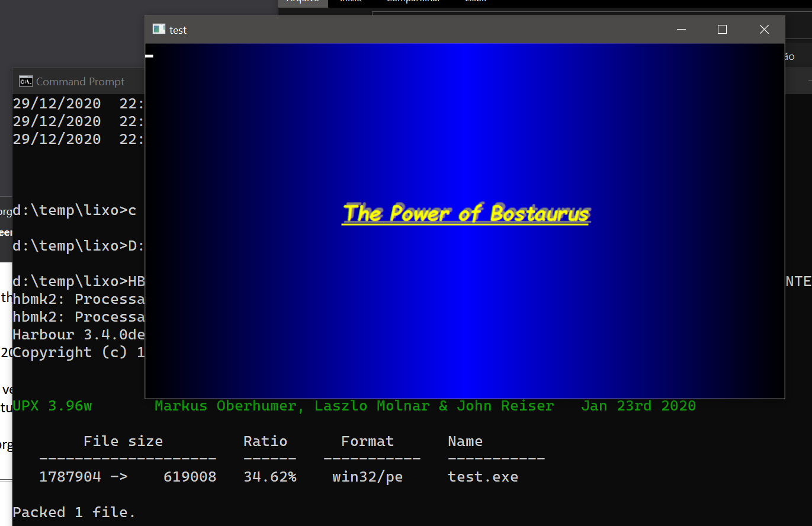Click 'The Power of Bostaurus' yellow heading

pos(467,213)
